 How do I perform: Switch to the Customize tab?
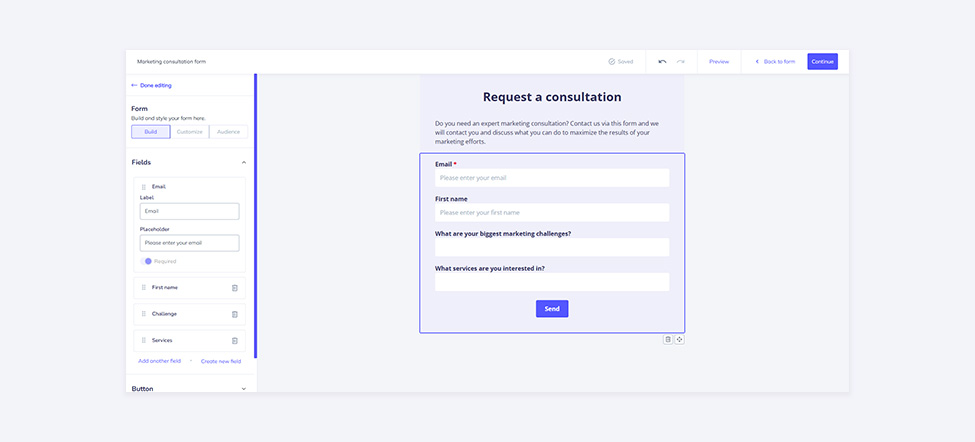pyautogui.click(x=190, y=132)
